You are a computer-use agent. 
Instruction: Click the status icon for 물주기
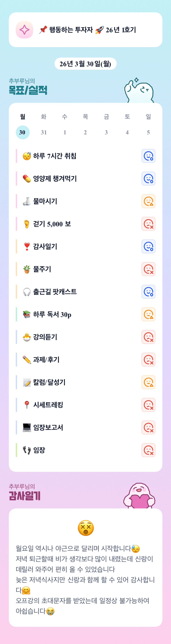coord(148,269)
